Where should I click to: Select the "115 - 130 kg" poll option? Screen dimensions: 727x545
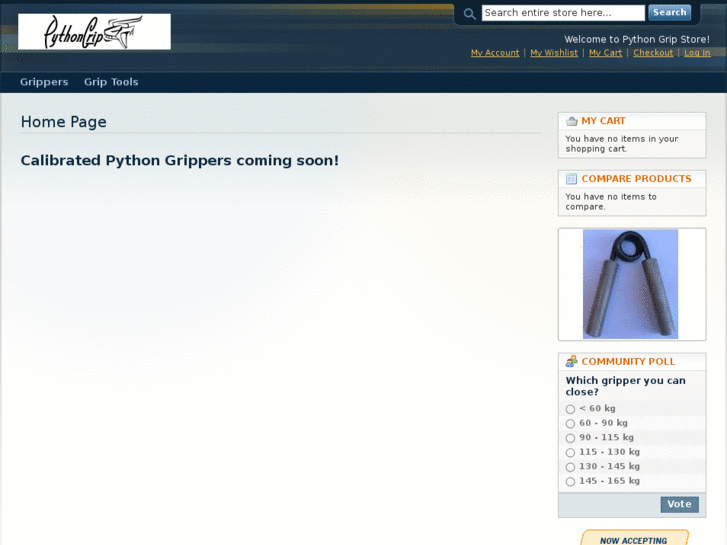[570, 452]
